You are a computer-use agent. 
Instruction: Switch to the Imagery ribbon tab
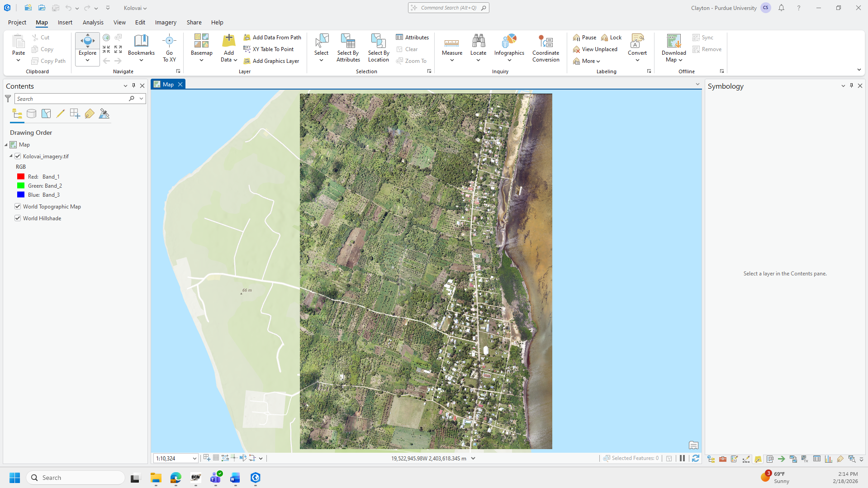166,23
